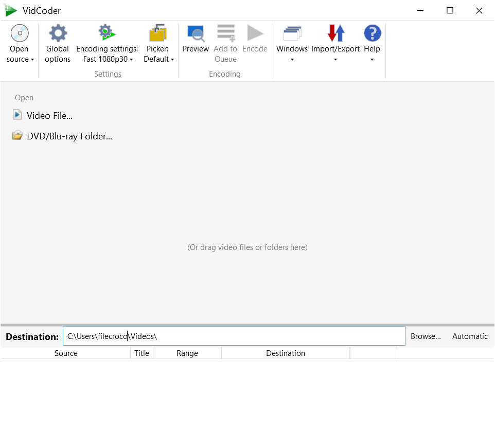This screenshot has width=495, height=448.
Task: Close the VidCoder window
Action: point(479,10)
